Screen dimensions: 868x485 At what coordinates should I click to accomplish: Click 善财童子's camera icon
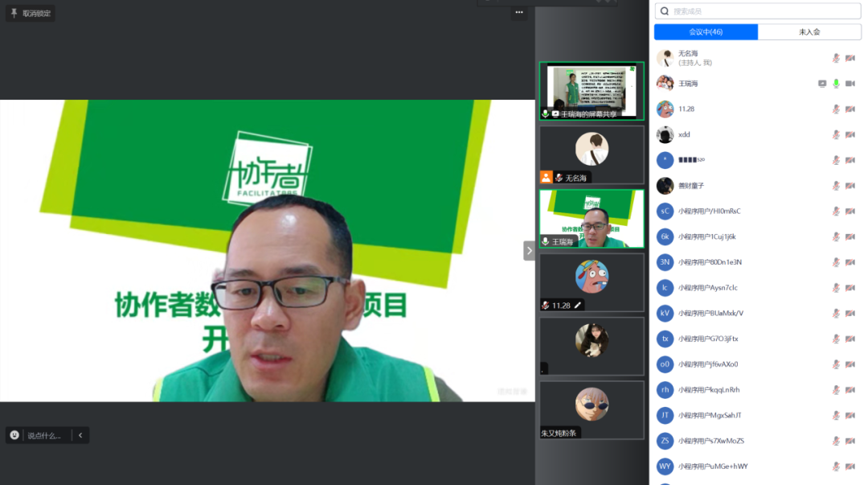[x=850, y=186]
